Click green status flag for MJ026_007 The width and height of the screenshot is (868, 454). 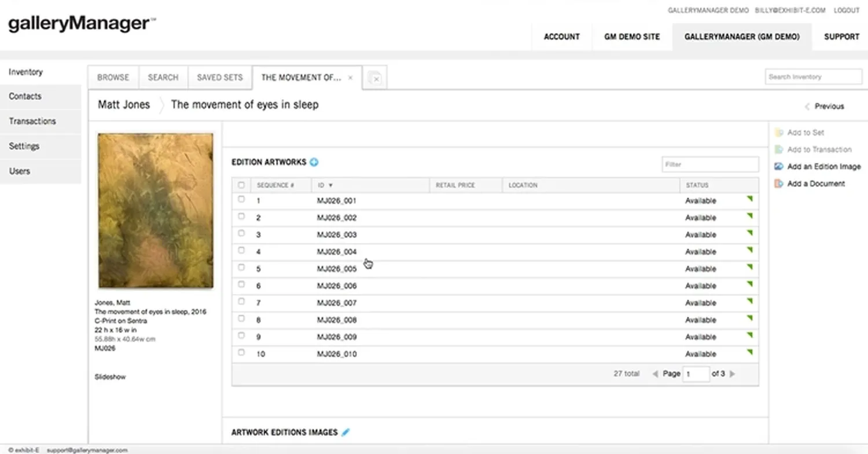tap(750, 301)
